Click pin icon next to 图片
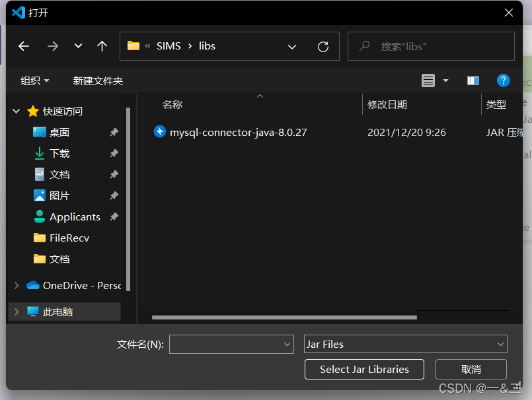 [x=114, y=195]
